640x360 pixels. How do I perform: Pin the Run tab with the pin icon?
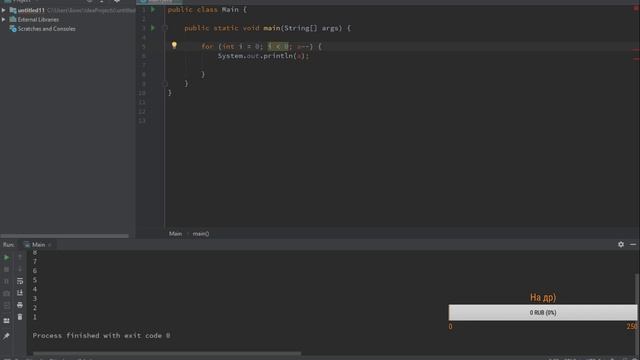[7, 336]
